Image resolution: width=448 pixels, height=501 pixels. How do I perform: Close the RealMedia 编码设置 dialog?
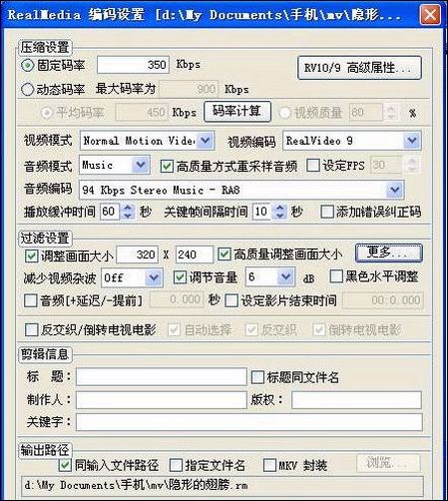(x=430, y=15)
